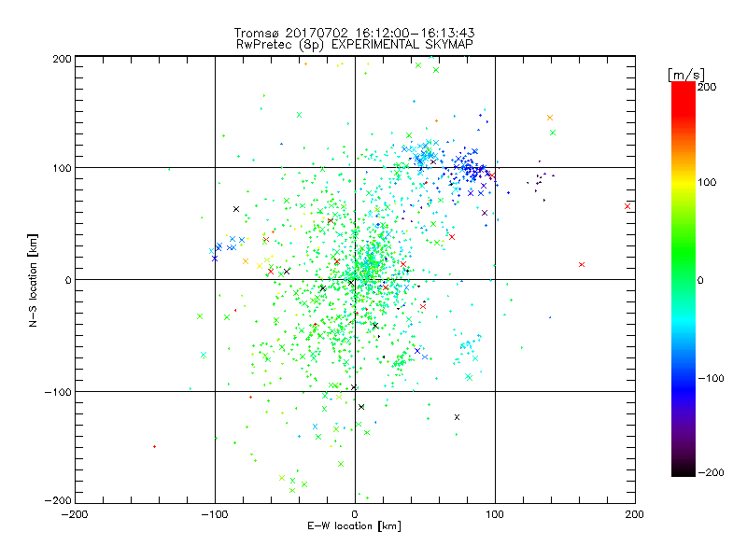Select the 200 label on the color bar
747x560 pixels.
[x=707, y=87]
